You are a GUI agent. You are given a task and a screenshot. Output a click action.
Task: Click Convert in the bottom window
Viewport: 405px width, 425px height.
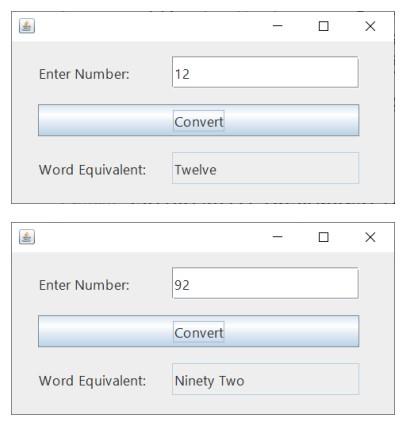point(199,331)
